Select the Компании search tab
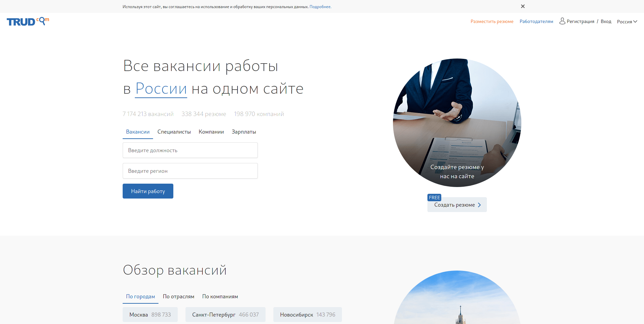The width and height of the screenshot is (644, 324). click(211, 132)
